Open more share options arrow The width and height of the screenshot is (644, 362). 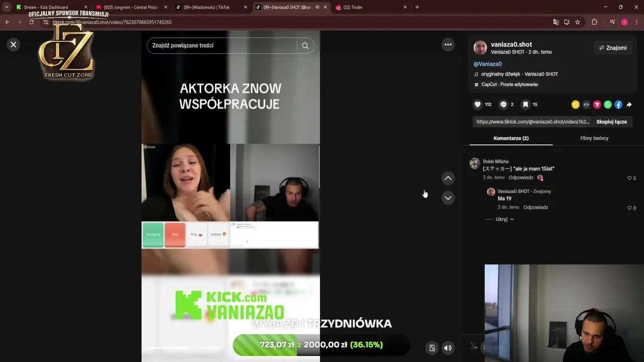(x=629, y=105)
